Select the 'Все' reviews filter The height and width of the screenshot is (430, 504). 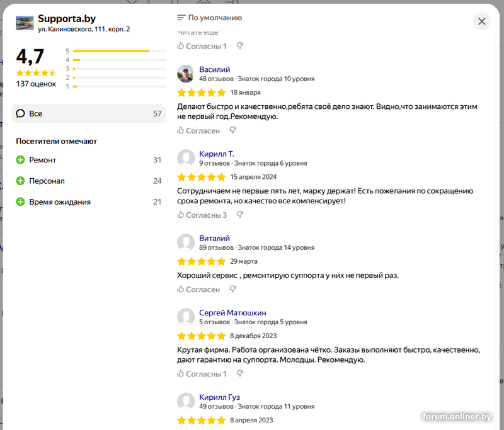pos(89,114)
